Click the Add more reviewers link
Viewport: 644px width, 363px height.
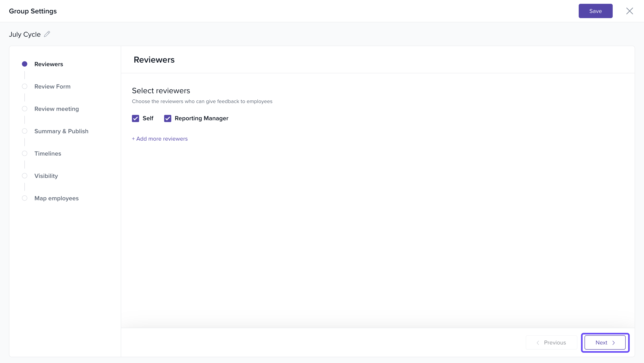[160, 139]
